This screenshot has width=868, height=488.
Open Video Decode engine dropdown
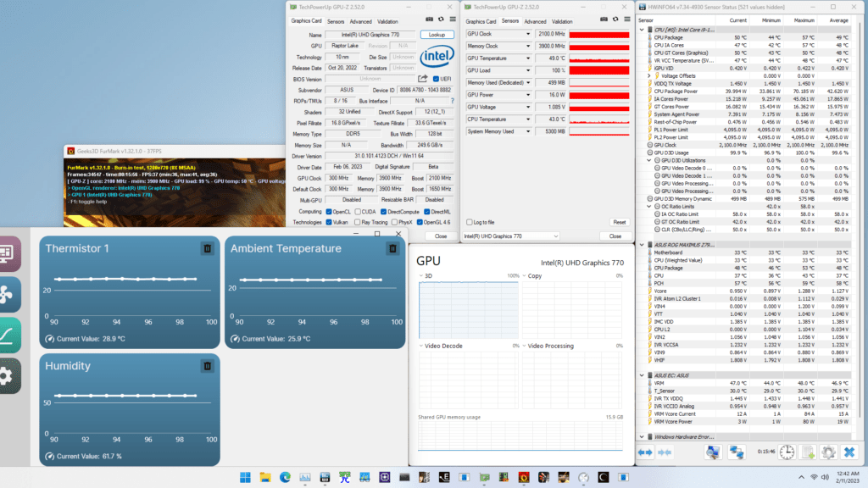[420, 346]
